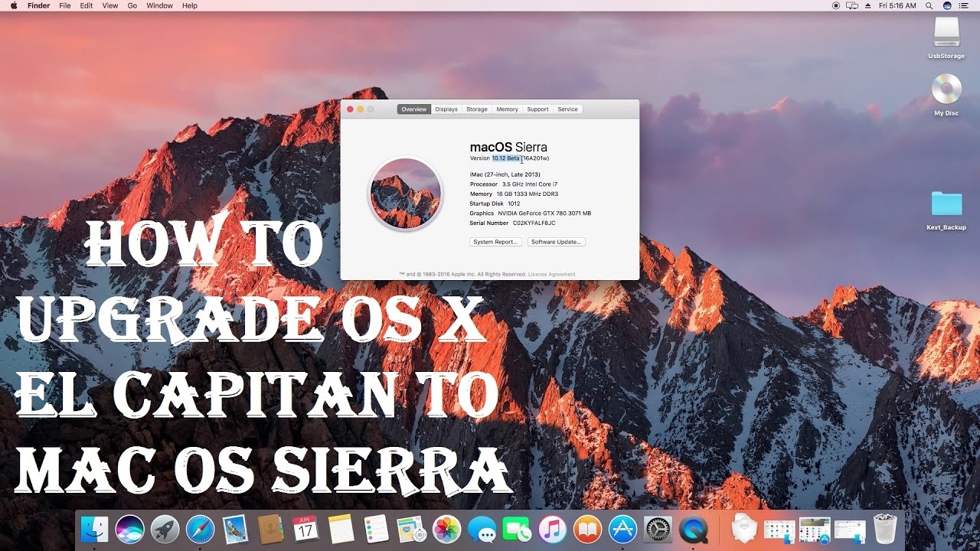Launch Siri from the Dock
Screen dimensions: 980x551
point(130,529)
